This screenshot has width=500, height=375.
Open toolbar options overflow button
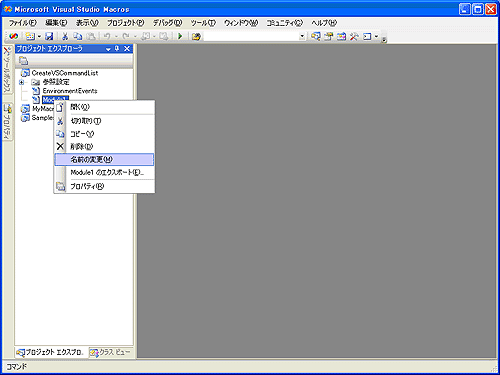pos(384,39)
